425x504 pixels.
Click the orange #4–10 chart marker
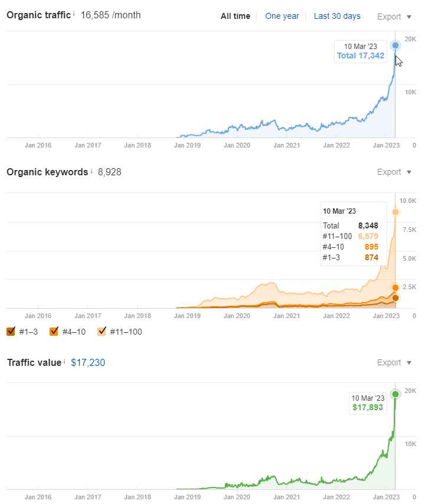point(395,287)
